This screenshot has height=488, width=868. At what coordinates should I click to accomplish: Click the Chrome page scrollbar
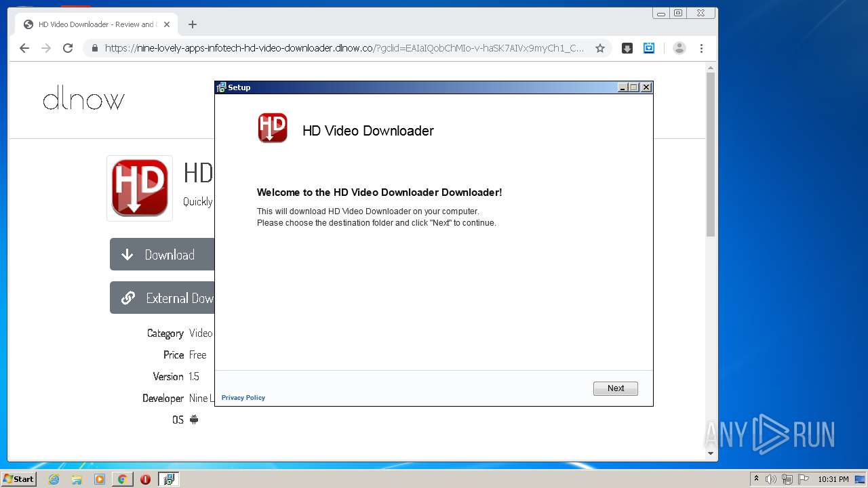(711, 155)
